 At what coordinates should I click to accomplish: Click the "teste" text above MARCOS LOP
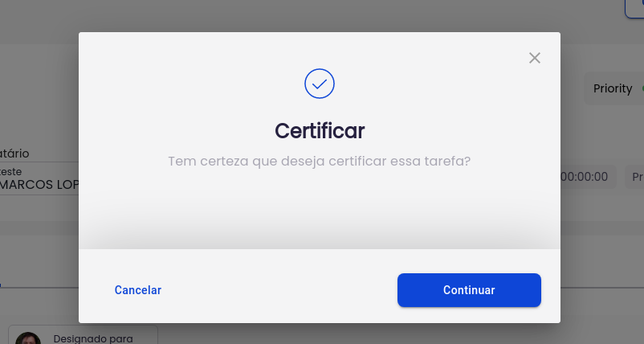[11, 171]
